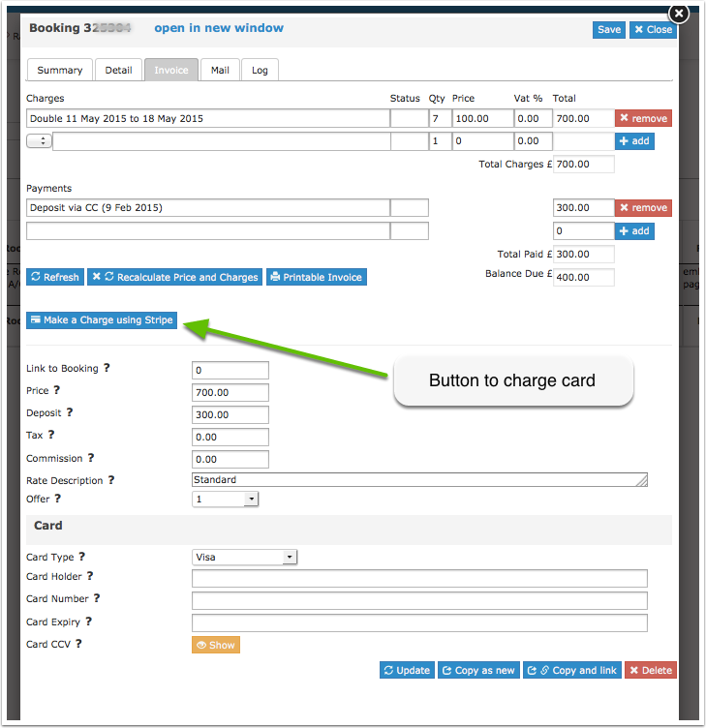Viewport: 706px width, 728px height.
Task: Show help for Card Type
Action: click(81, 557)
